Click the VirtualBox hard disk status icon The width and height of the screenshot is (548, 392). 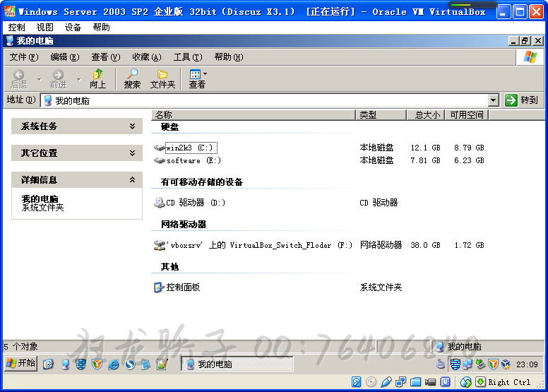point(356,382)
